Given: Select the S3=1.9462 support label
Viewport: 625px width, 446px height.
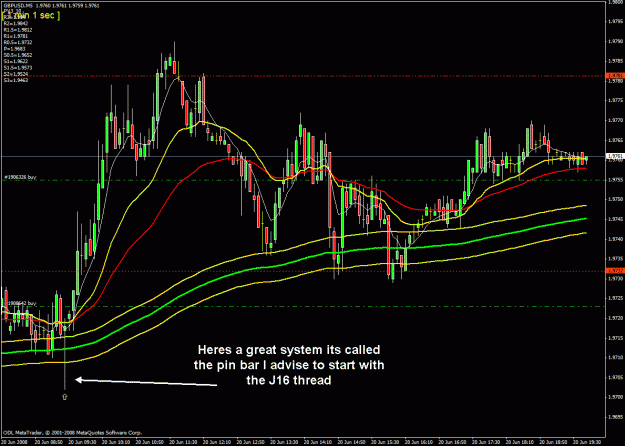Looking at the screenshot, I should 16,80.
